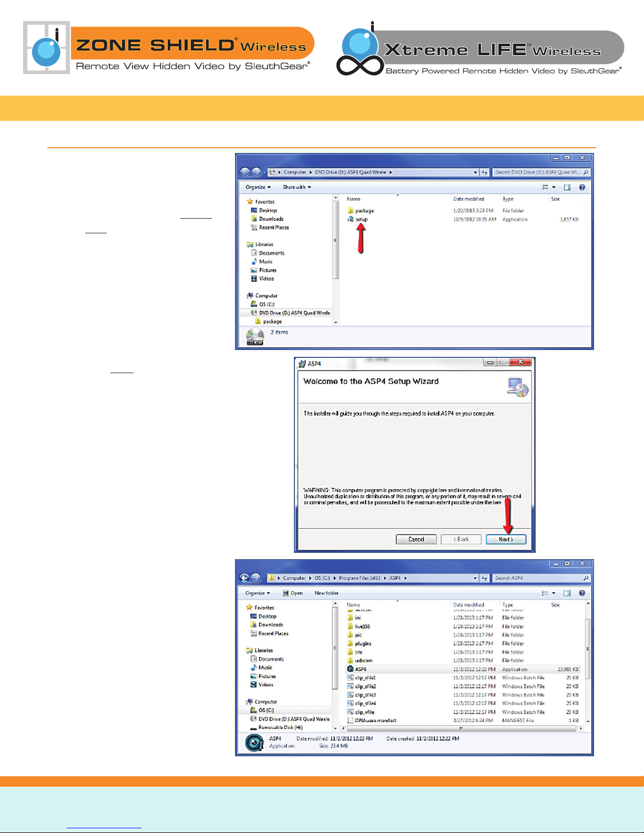Select OS (C:) in ASP4 folder window sidebar
Viewport: 644px width, 833px height.
(x=262, y=711)
